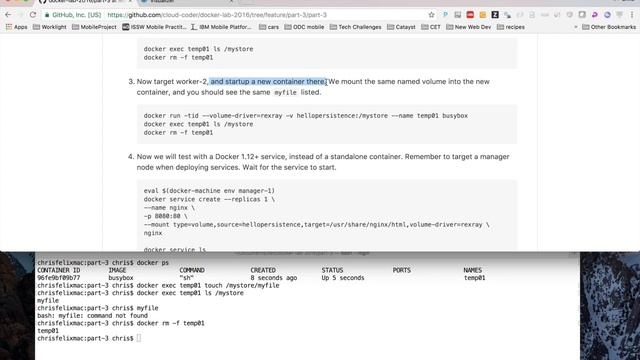This screenshot has height=360, width=640.
Task: Open the Worklight bookmark folder
Action: (49, 27)
